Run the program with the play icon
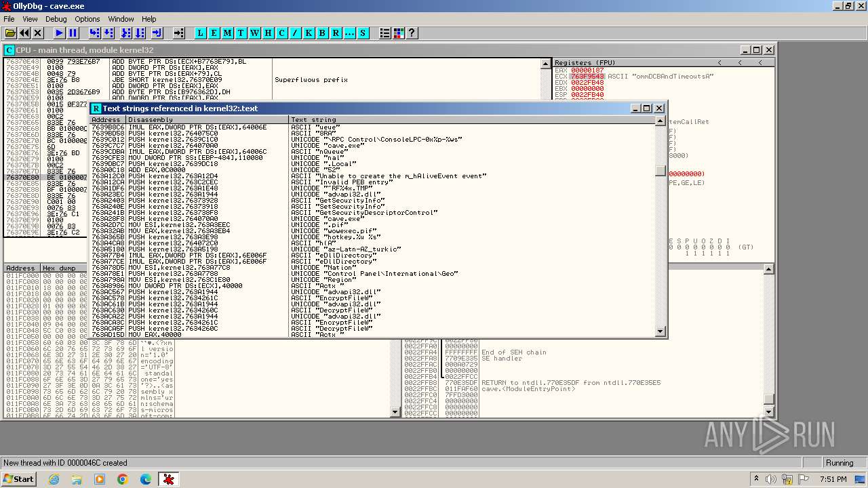Screen dimensions: 868x488 pyautogui.click(x=60, y=33)
